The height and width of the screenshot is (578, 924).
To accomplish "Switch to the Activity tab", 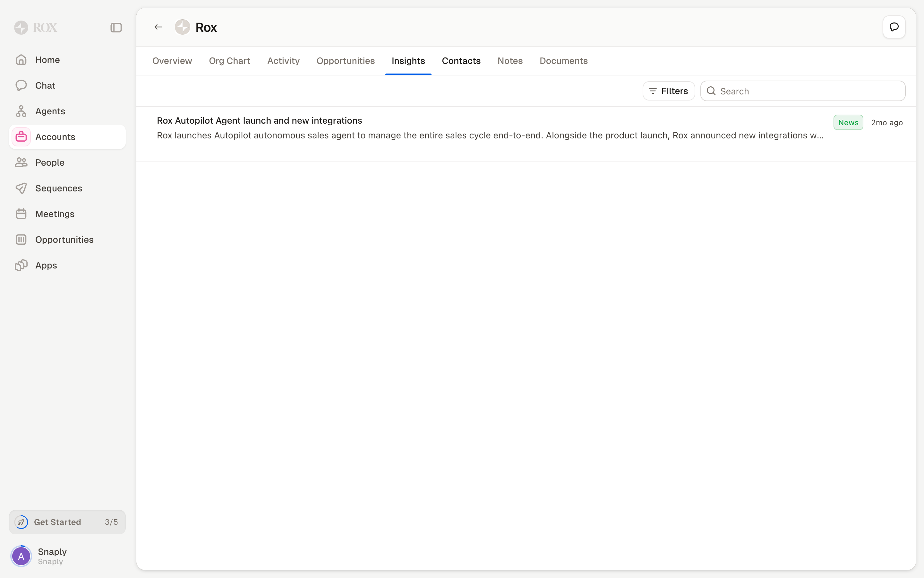I will pos(283,61).
